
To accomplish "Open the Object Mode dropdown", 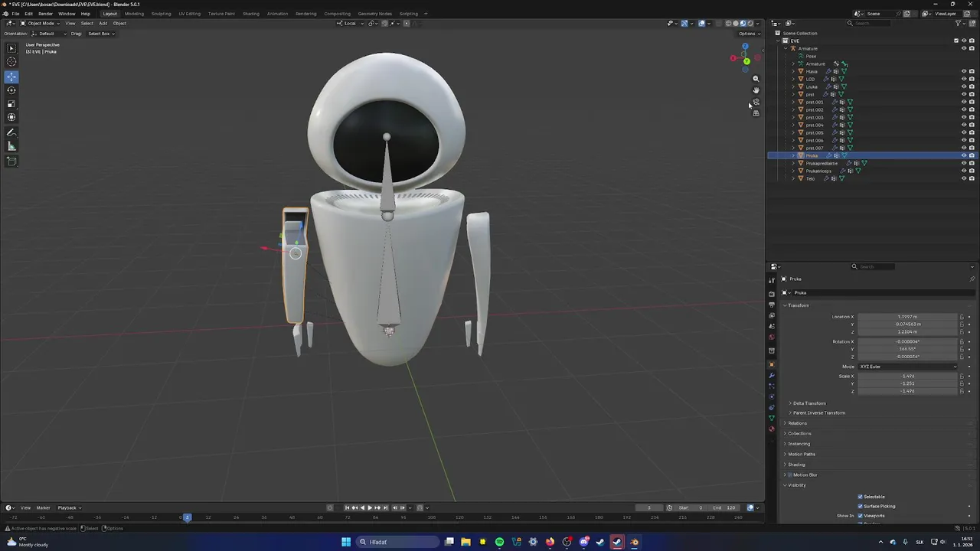I will [38, 23].
